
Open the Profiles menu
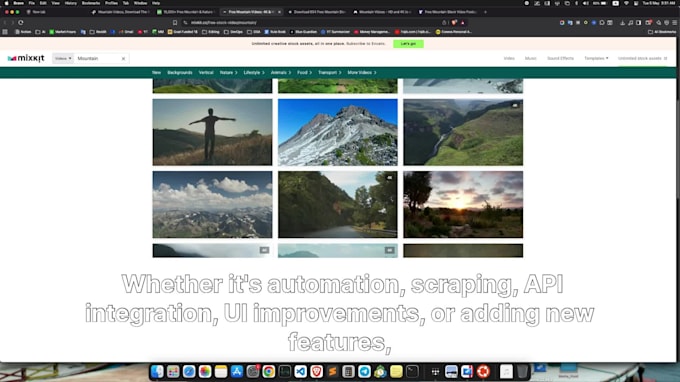[111, 3]
